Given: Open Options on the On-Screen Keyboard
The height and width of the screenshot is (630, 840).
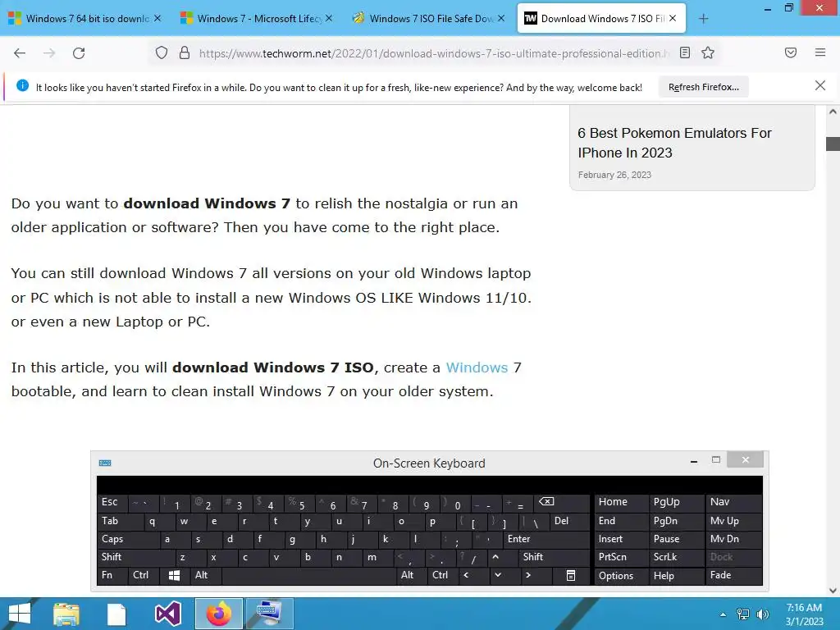Looking at the screenshot, I should coord(622,576).
